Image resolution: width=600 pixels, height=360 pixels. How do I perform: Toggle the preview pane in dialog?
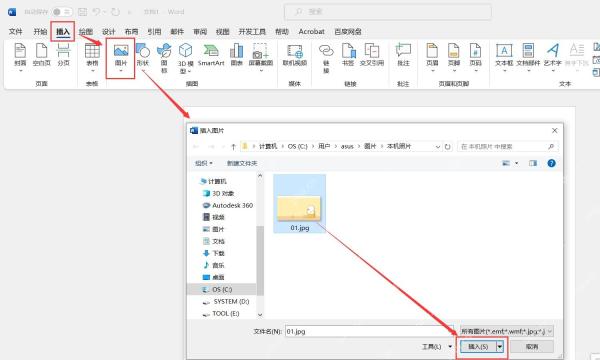click(x=533, y=163)
